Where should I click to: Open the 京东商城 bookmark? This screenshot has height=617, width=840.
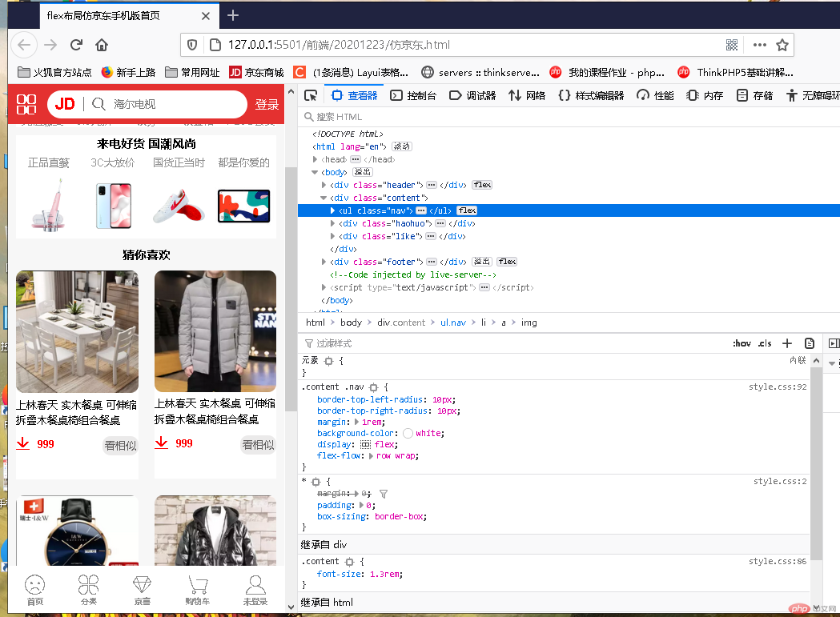pos(256,72)
